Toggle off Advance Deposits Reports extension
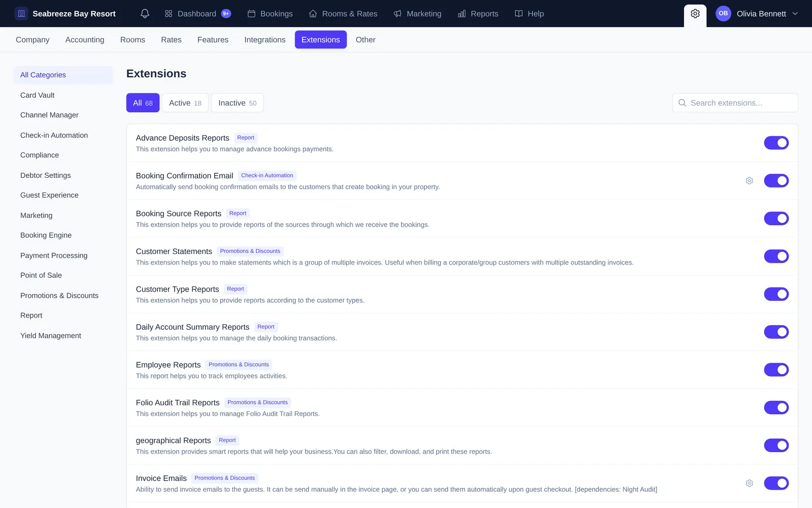Image resolution: width=812 pixels, height=508 pixels. click(x=776, y=143)
